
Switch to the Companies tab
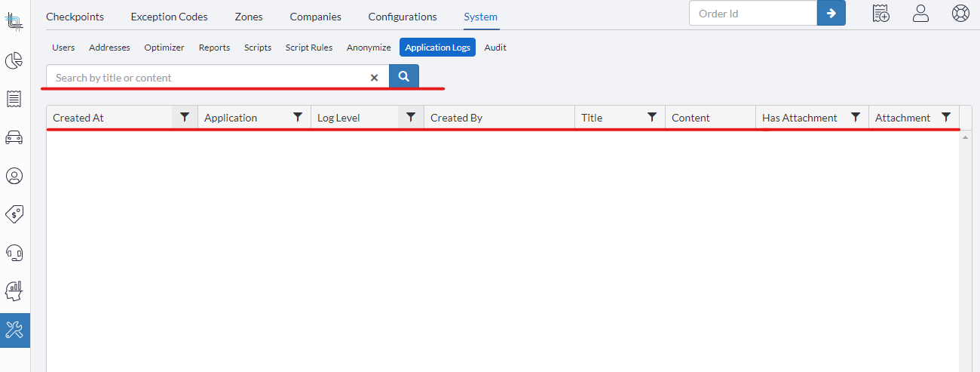[315, 17]
